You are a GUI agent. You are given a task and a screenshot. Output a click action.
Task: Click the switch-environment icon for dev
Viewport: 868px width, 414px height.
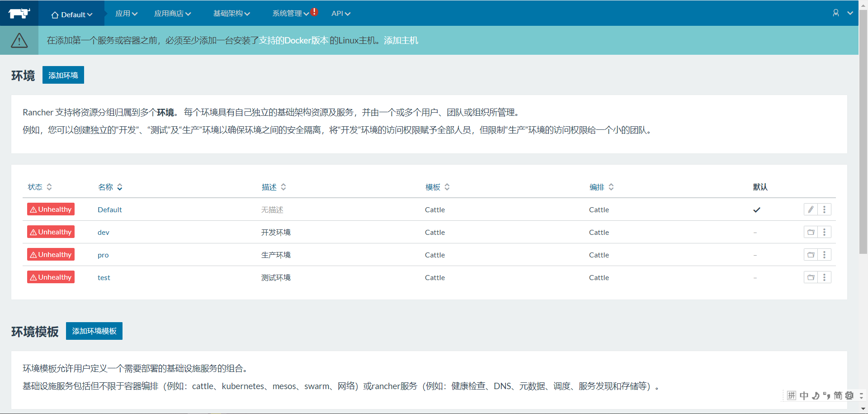coord(811,232)
